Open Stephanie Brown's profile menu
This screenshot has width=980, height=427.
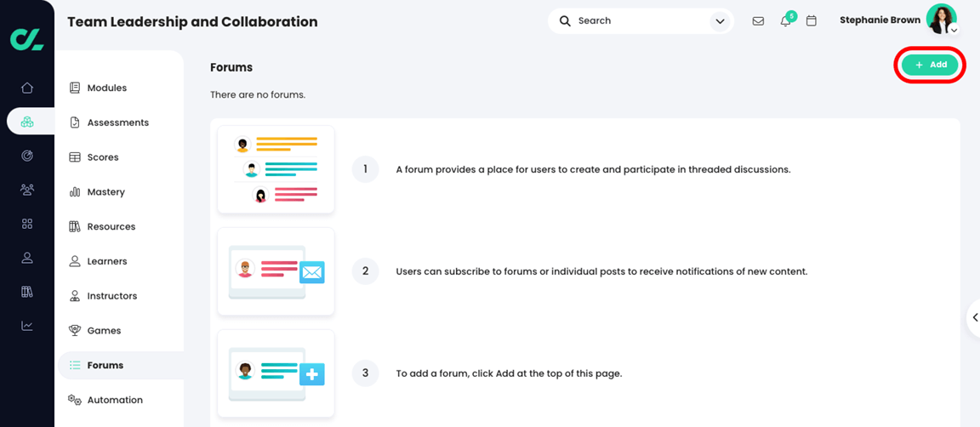pyautogui.click(x=942, y=20)
